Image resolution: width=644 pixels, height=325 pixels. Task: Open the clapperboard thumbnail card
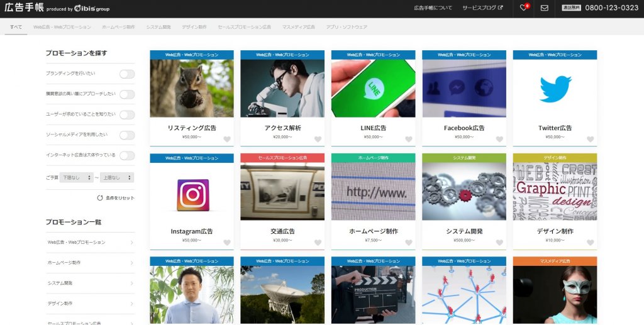click(x=374, y=295)
